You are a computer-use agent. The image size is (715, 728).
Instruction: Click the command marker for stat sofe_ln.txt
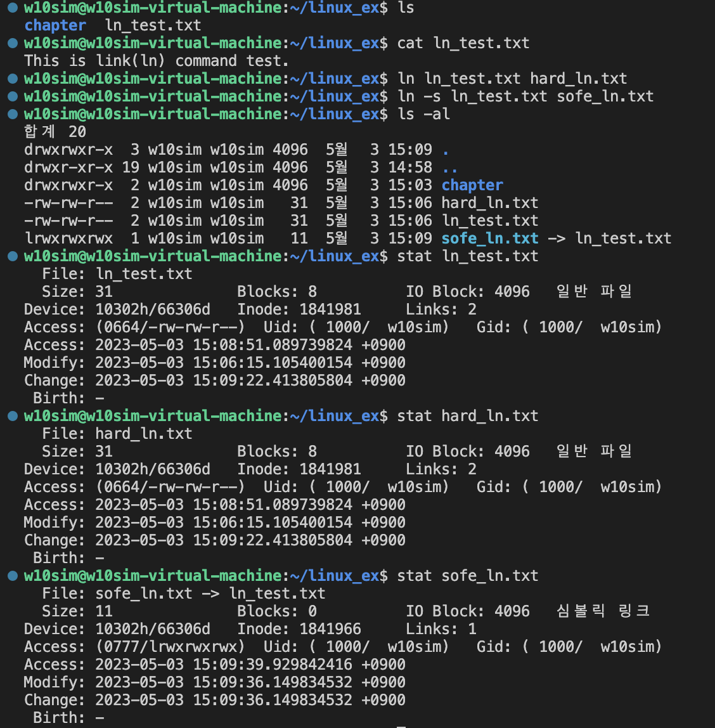pyautogui.click(x=13, y=576)
